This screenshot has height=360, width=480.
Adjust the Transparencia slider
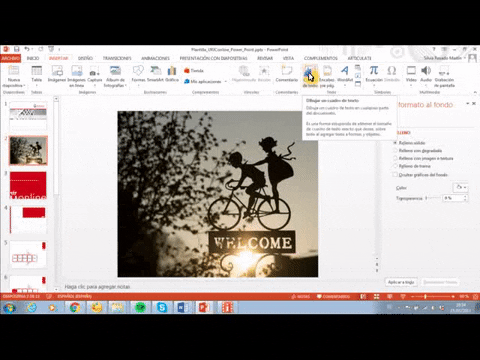(x=433, y=198)
